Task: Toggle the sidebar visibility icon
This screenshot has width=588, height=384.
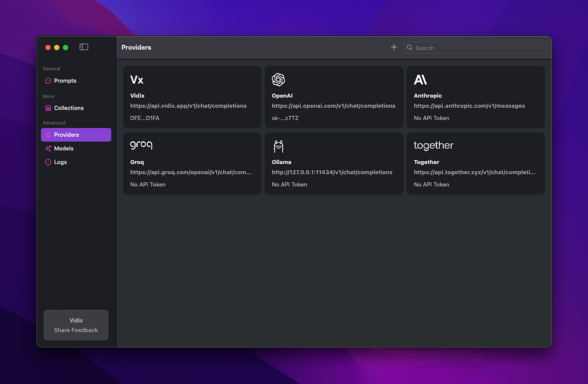Action: (x=84, y=47)
